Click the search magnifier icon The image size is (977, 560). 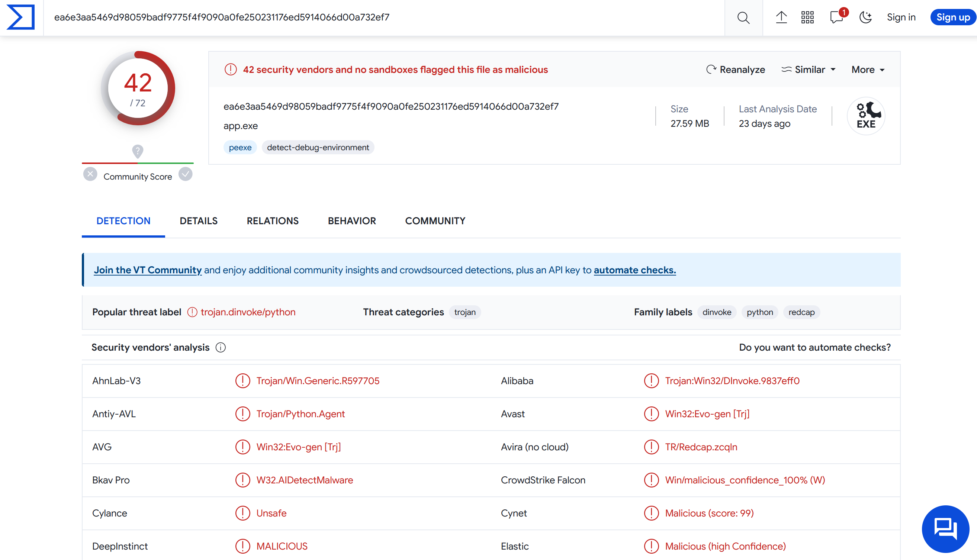point(743,17)
